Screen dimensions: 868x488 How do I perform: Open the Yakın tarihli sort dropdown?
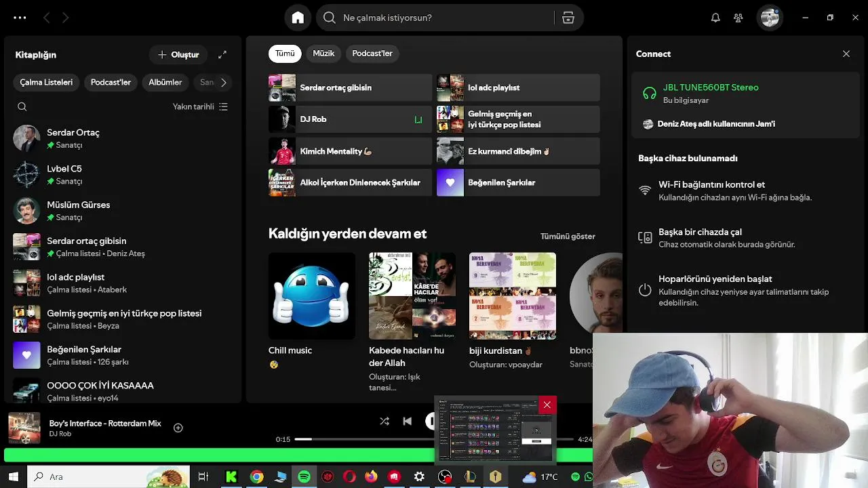tap(200, 106)
